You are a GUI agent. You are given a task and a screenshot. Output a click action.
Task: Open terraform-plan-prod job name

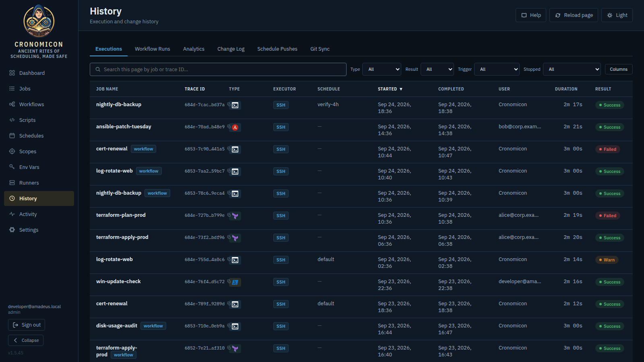pos(121,215)
